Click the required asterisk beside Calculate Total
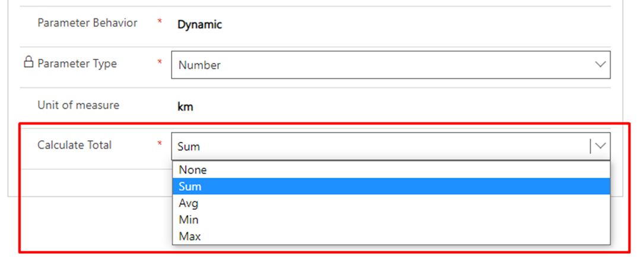The image size is (644, 271). pos(160,144)
